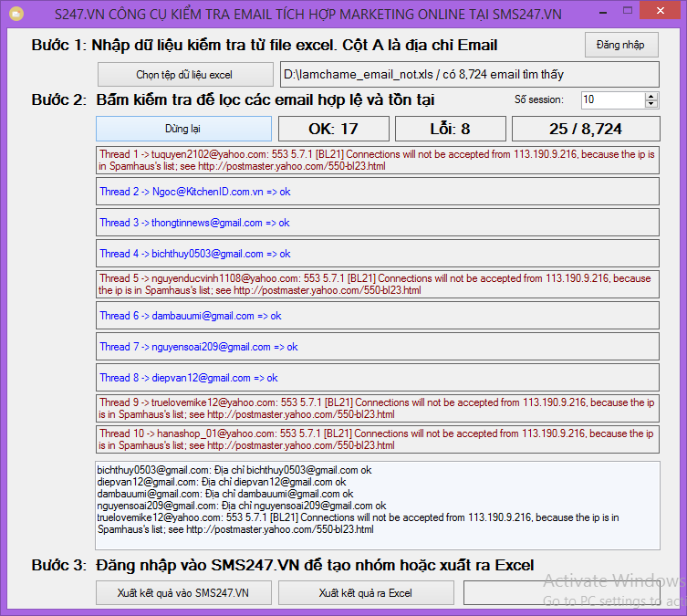Select Thread 3 thongtinnews@gmail.com row

(377, 223)
